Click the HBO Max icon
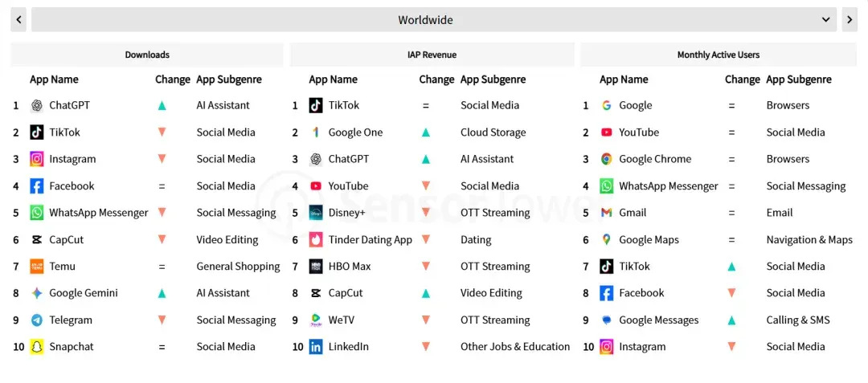This screenshot has width=868, height=383. [x=316, y=267]
